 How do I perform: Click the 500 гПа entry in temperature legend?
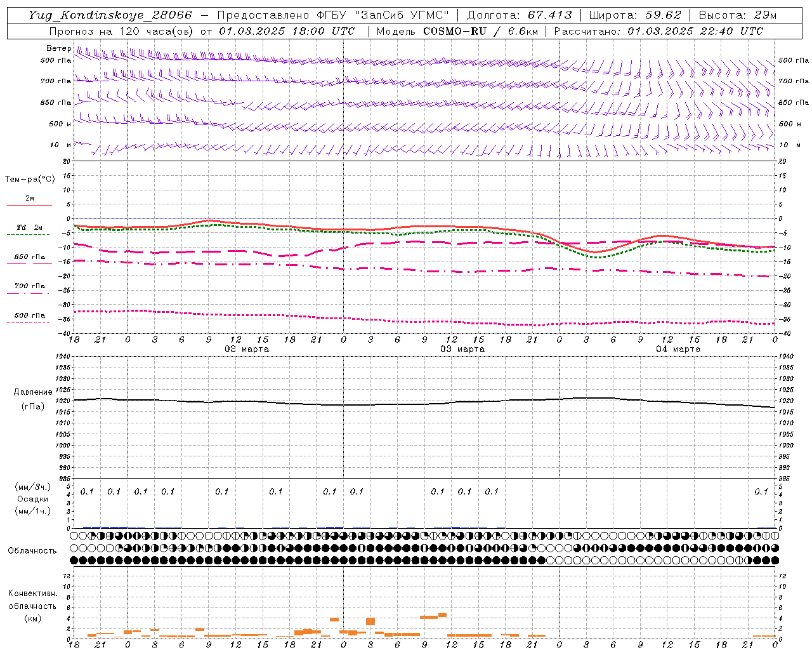(x=30, y=315)
